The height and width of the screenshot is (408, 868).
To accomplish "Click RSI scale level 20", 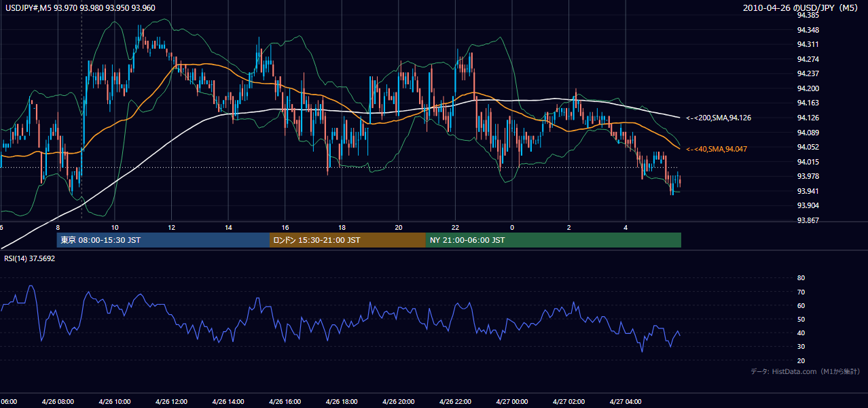I will tap(801, 360).
